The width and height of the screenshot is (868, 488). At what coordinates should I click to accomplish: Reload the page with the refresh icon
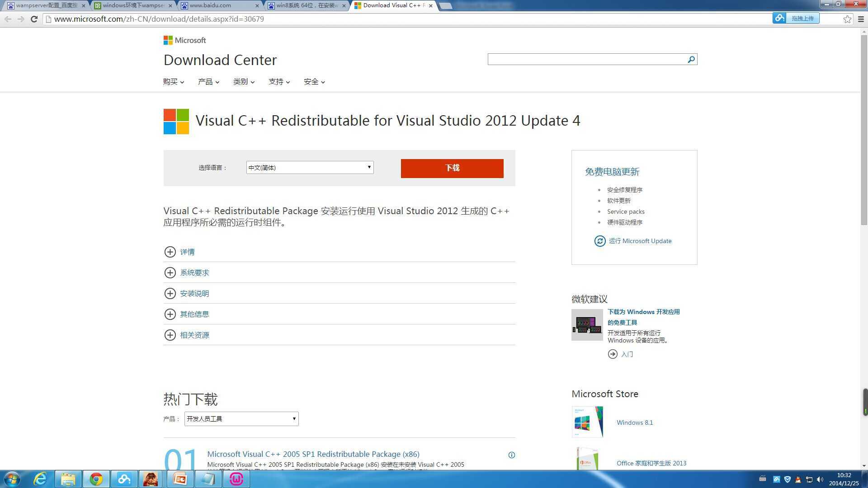coord(34,19)
